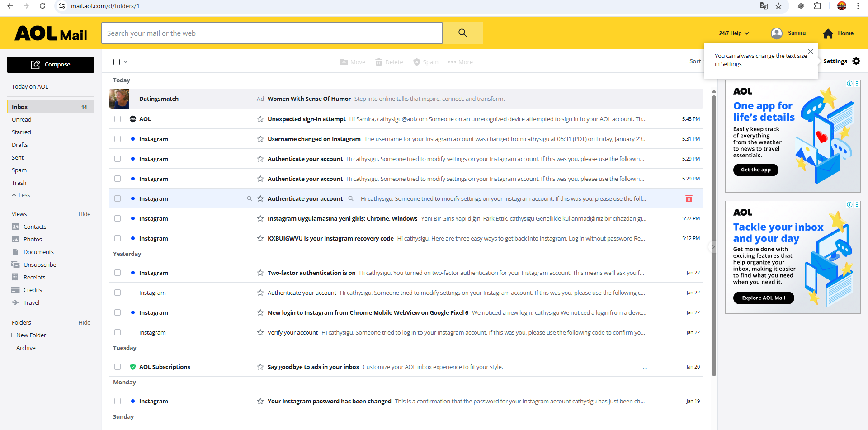Star the Two-factor authentication is on email
This screenshot has width=868, height=430.
click(x=260, y=273)
